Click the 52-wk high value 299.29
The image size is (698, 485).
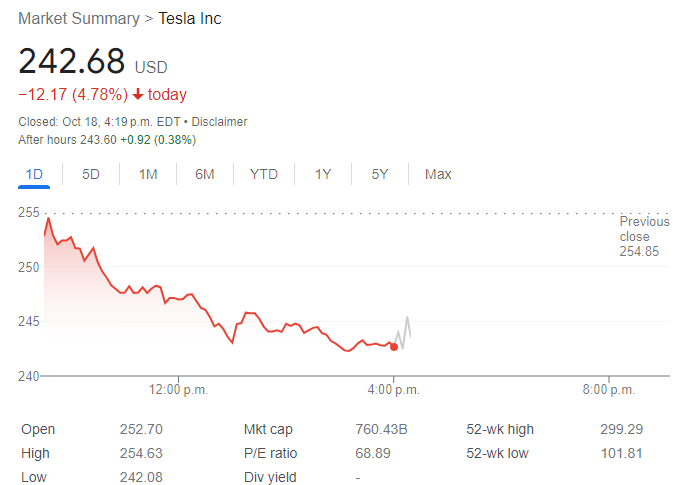[x=620, y=429]
